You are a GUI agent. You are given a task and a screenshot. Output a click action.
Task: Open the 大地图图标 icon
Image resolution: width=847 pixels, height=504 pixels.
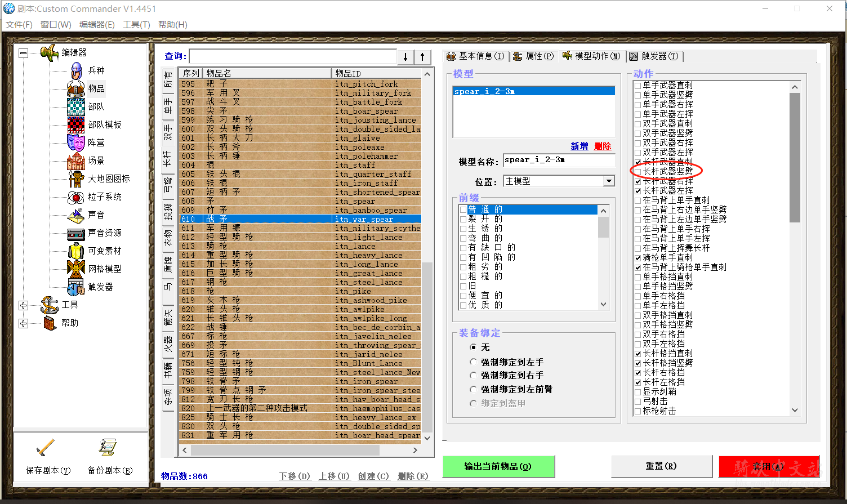coord(76,179)
